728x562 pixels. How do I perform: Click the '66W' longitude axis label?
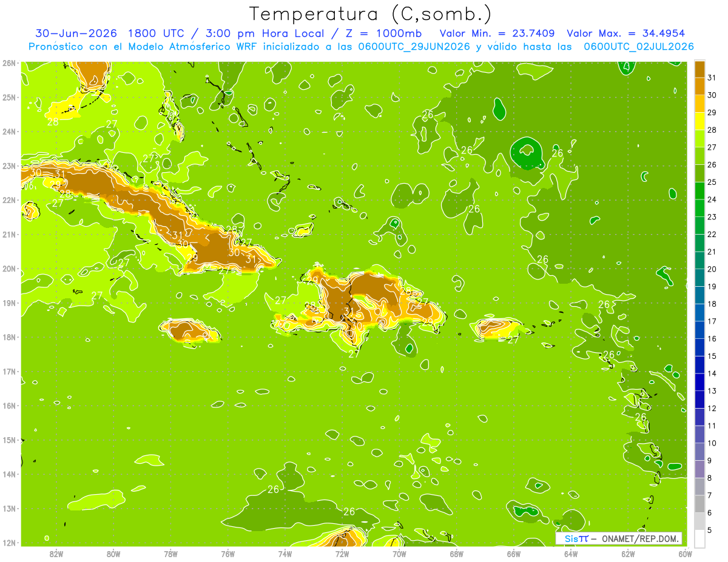[x=514, y=554]
